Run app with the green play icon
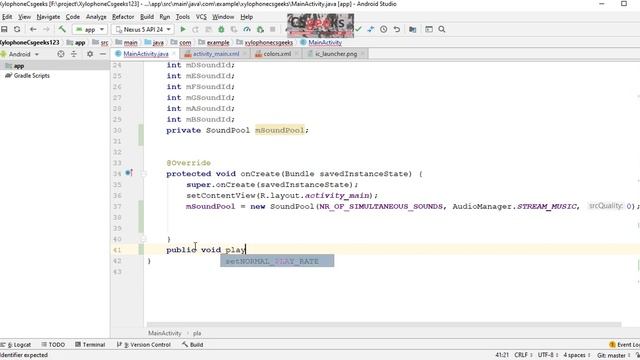This screenshot has width=640, height=360. pyautogui.click(x=183, y=29)
